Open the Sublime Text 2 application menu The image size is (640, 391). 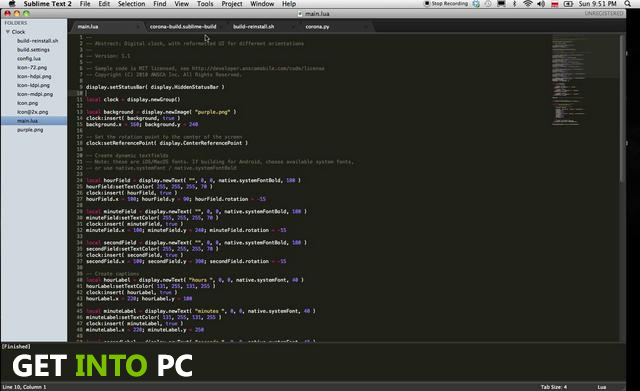pos(47,4)
